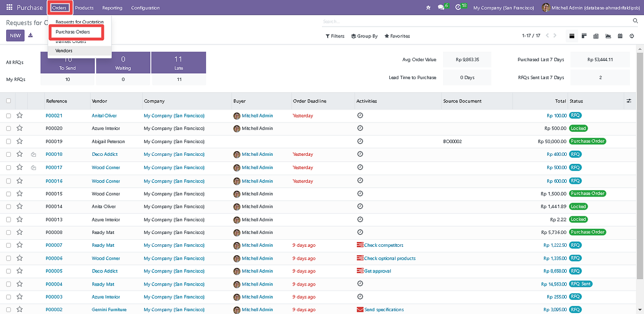Open purchase order P00021
The height and width of the screenshot is (314, 644).
click(x=54, y=115)
